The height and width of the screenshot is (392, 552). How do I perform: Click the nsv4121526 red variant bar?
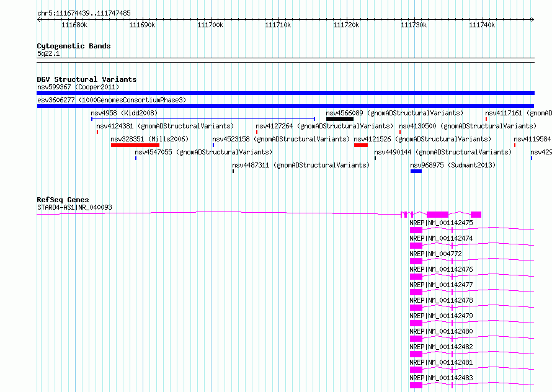(x=361, y=145)
